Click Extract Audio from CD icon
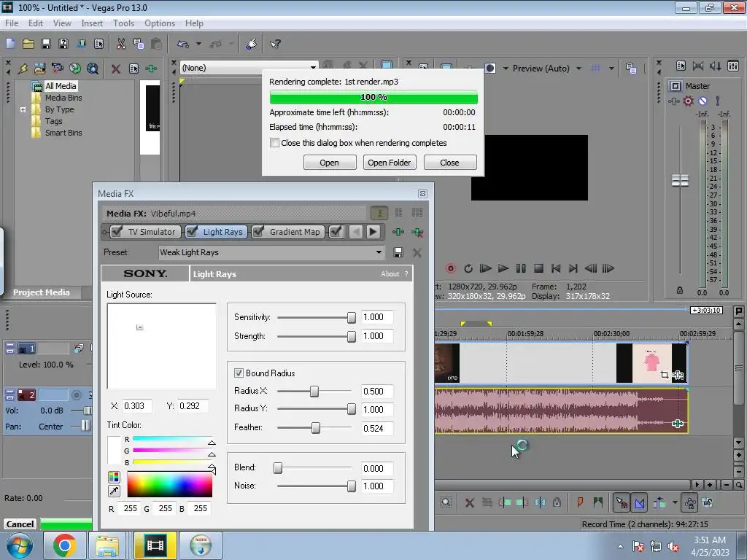The width and height of the screenshot is (747, 560). tap(75, 69)
